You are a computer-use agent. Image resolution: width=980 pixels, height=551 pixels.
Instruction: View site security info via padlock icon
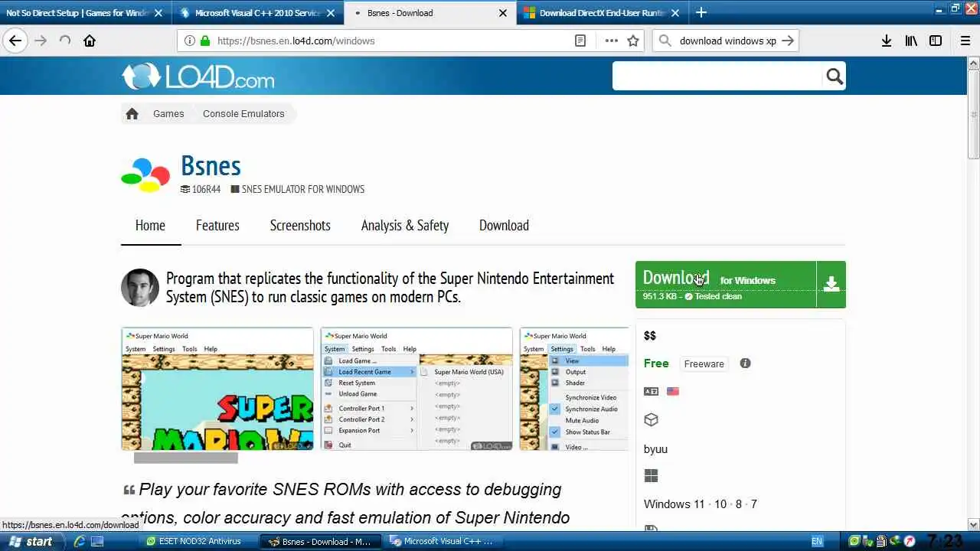click(x=205, y=41)
